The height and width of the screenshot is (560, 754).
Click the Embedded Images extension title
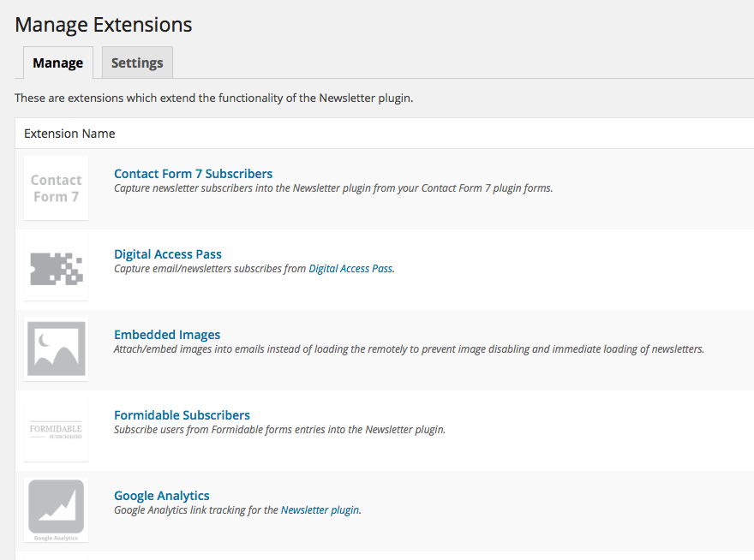(x=167, y=335)
